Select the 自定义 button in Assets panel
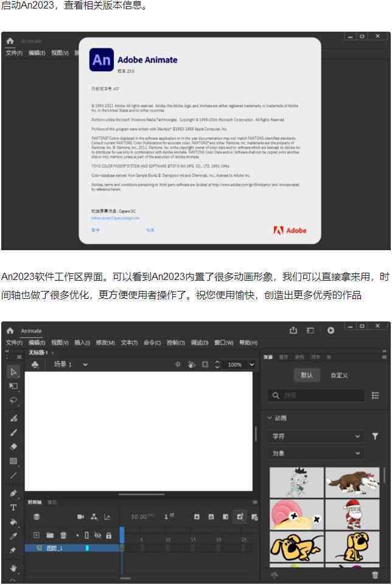Viewport: 392px width, 585px height. pyautogui.click(x=340, y=376)
